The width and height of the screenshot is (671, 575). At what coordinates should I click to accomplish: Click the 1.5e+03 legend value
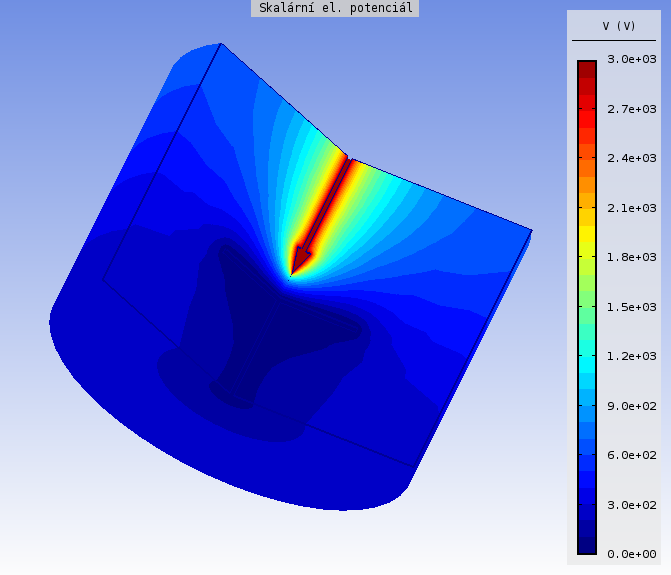[x=632, y=307]
